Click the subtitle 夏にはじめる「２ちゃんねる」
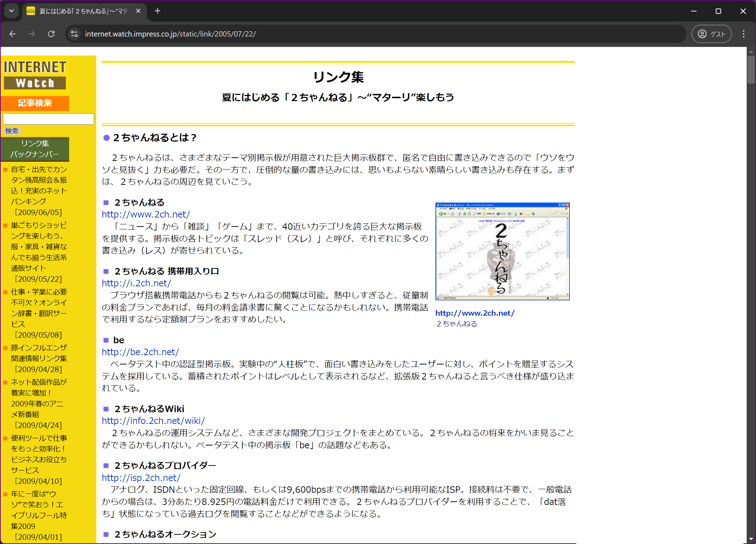Image resolution: width=756 pixels, height=544 pixels. [x=338, y=97]
